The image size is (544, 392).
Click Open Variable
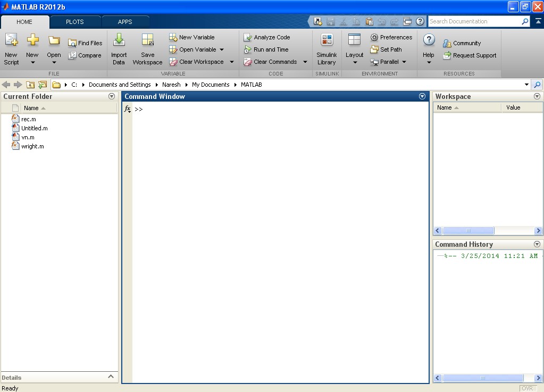pos(193,49)
